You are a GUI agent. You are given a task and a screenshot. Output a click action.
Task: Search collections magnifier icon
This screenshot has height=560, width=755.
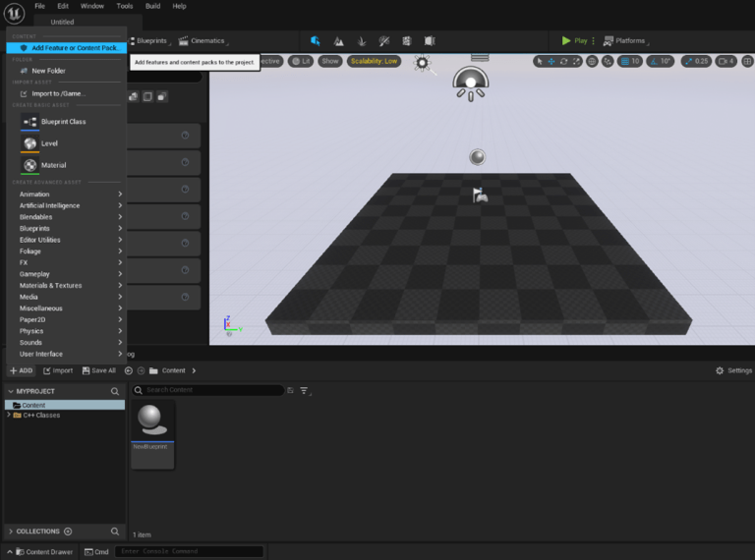(115, 532)
